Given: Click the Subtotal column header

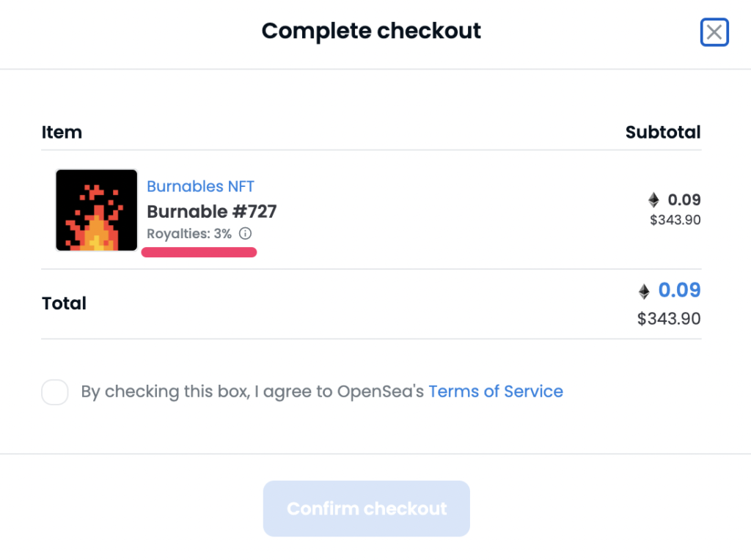Looking at the screenshot, I should point(663,132).
